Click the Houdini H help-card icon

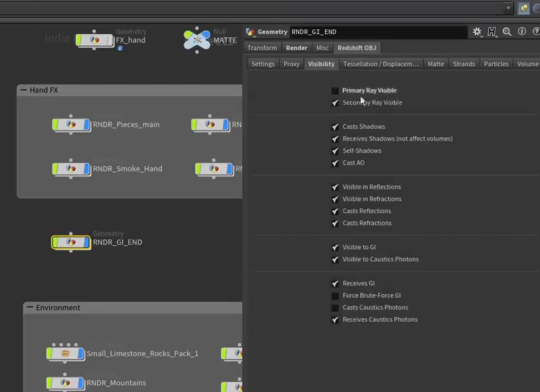tap(492, 32)
